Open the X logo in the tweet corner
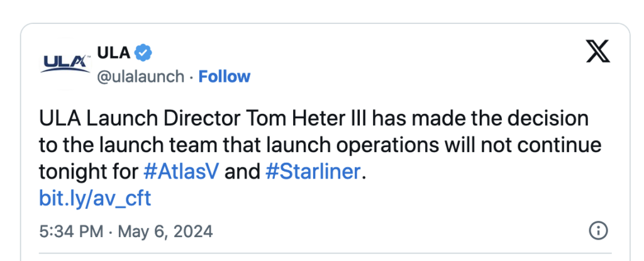This screenshot has width=644, height=261. point(597,53)
